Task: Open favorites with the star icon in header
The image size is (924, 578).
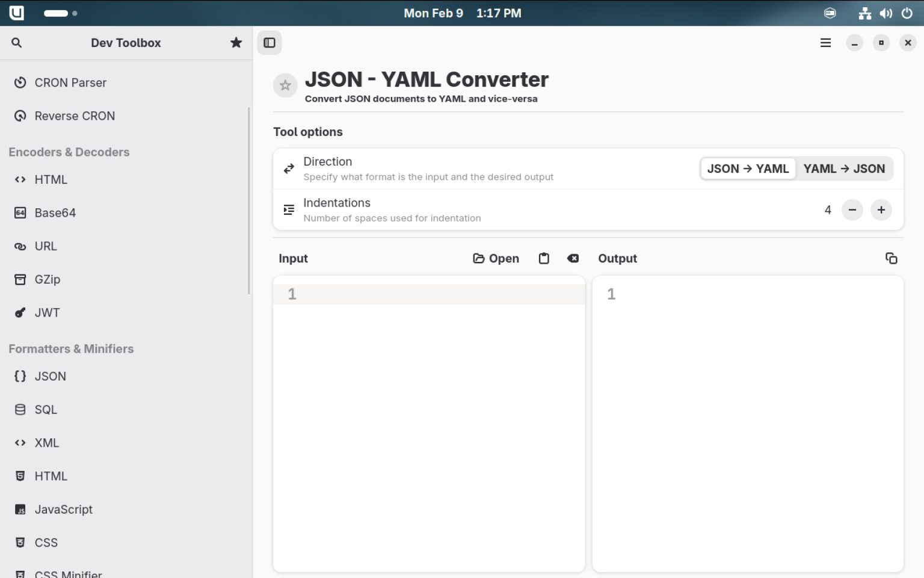Action: pyautogui.click(x=236, y=43)
